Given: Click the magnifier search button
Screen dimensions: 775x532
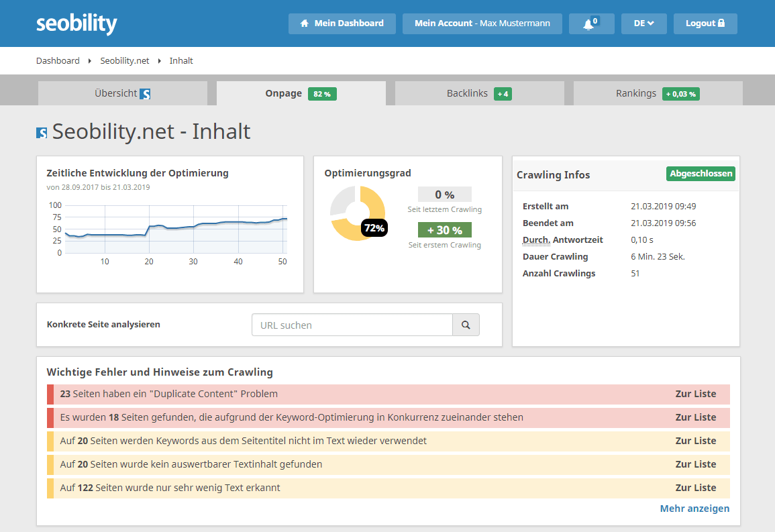Looking at the screenshot, I should coord(466,325).
